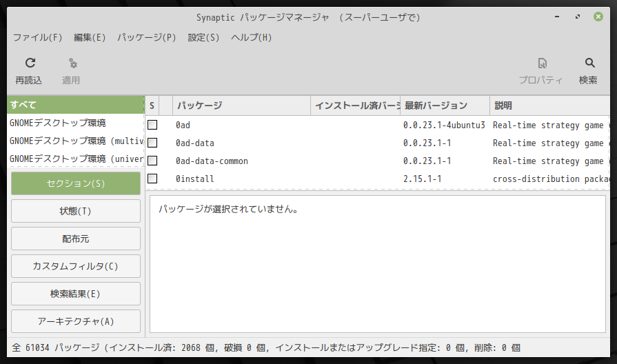Close the Synaptic window
The width and height of the screenshot is (617, 364).
click(x=598, y=17)
